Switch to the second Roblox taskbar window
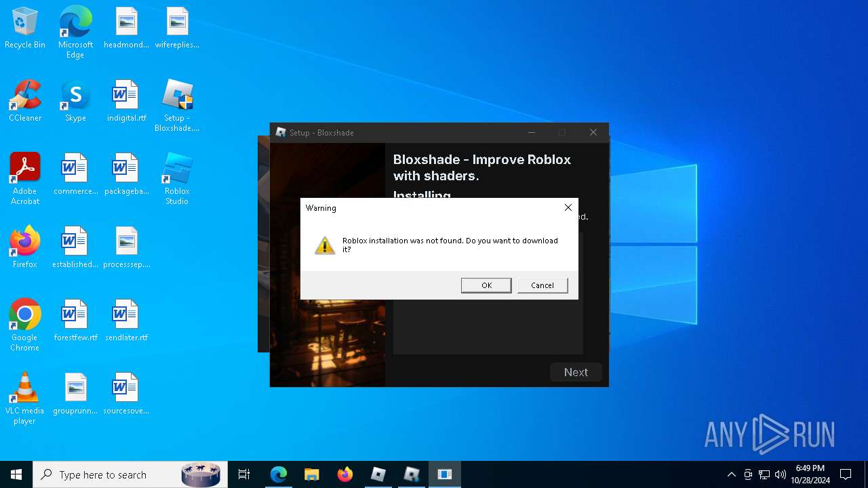Screen dimensions: 868x488 click(411, 474)
